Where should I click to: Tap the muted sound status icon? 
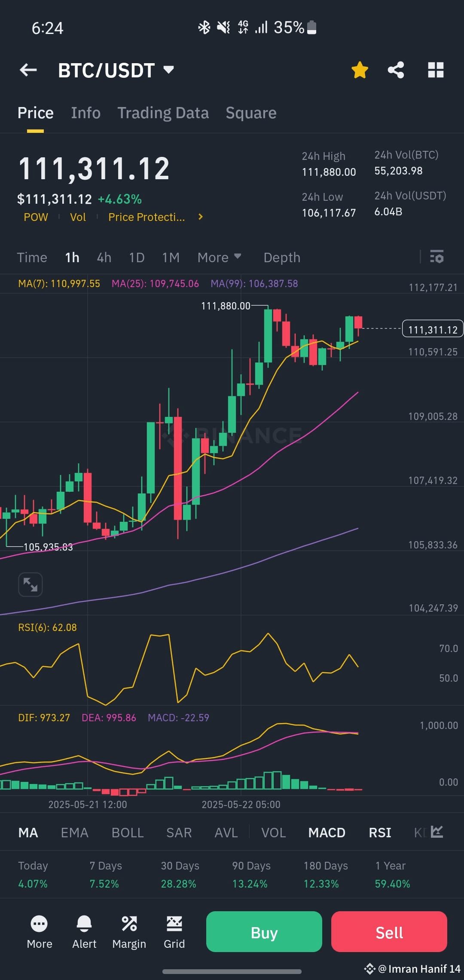[x=223, y=28]
